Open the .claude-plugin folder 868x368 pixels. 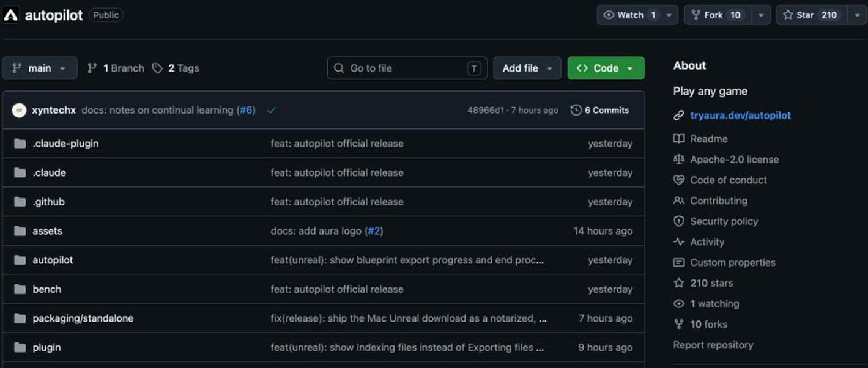65,144
